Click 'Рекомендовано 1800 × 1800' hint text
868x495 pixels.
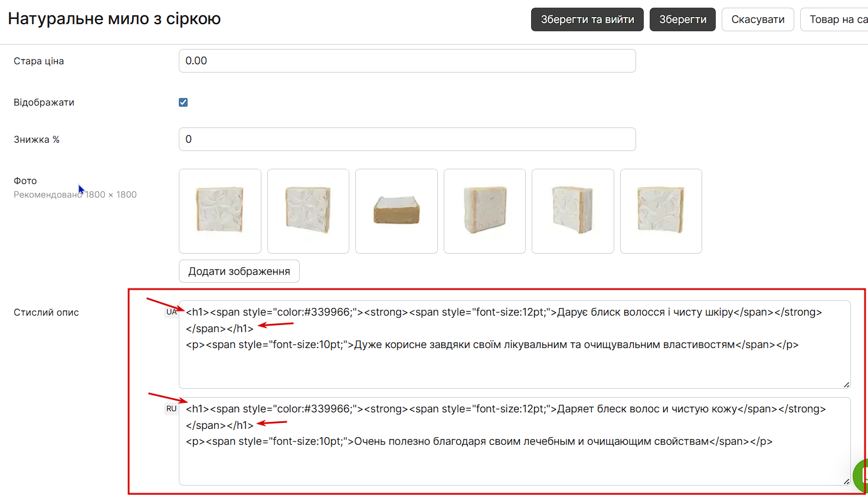coord(75,195)
